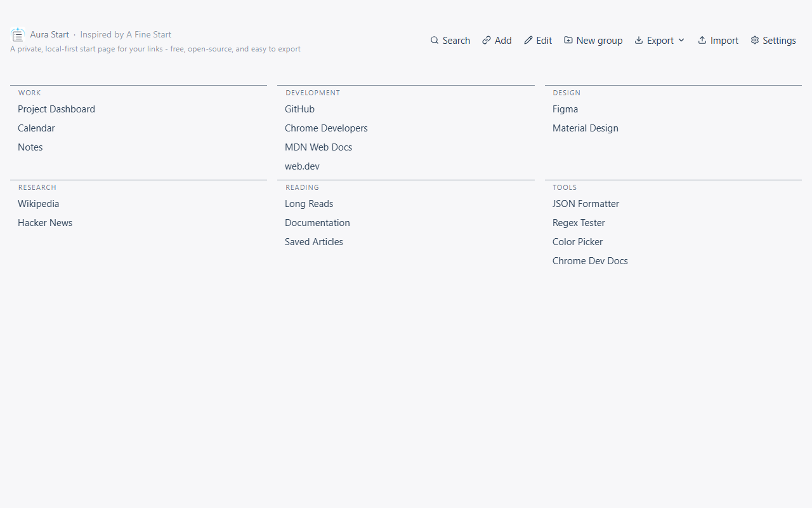
Task: Expand the Export dropdown chevron
Action: (x=681, y=40)
